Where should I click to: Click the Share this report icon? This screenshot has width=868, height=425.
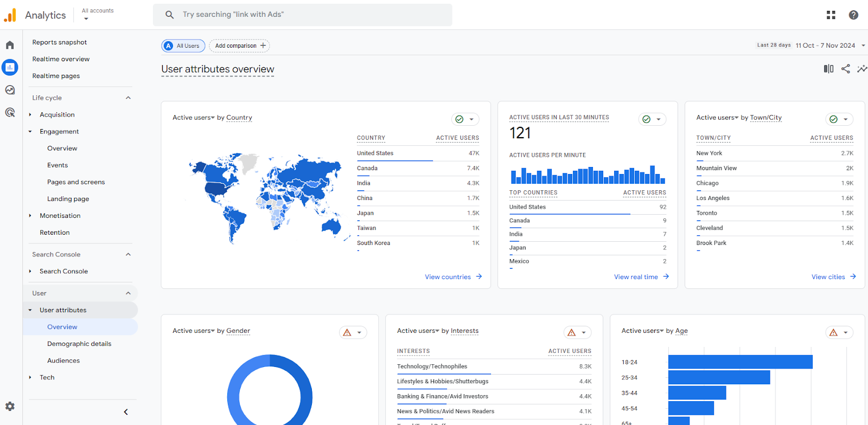(x=845, y=69)
